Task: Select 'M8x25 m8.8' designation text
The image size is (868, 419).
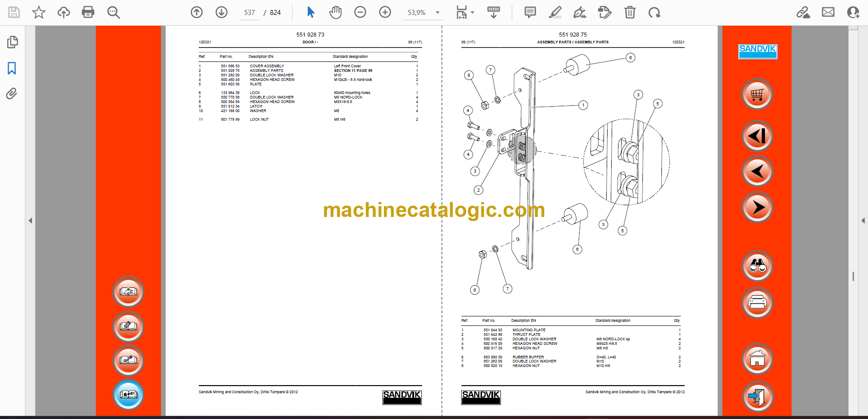Action: 607,344
